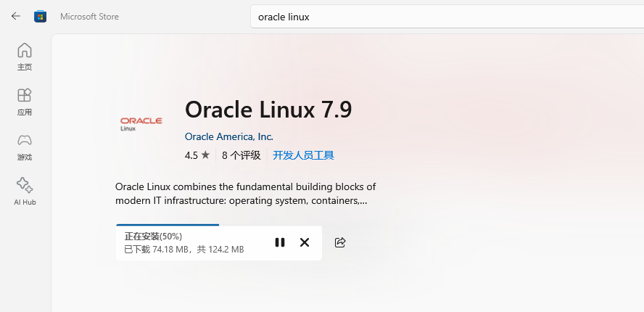The image size is (644, 312).
Task: Select the Oracle Linux 7.9 title heading
Action: tap(268, 110)
